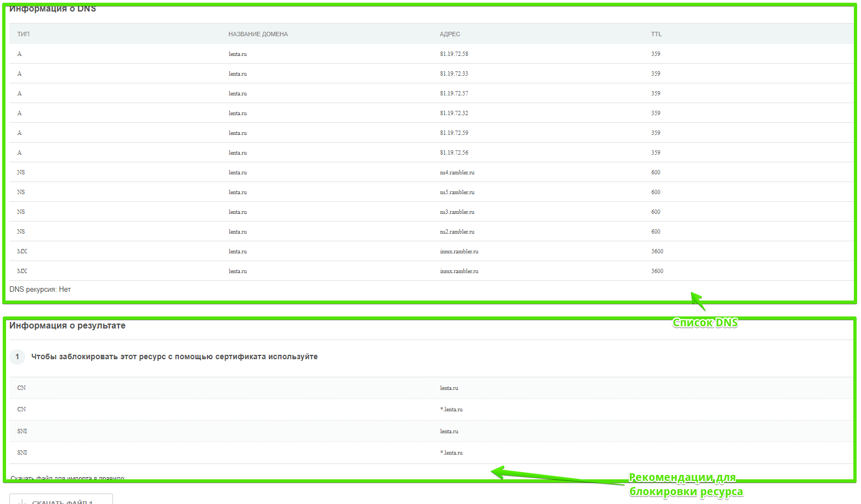Screen dimensions: 861x504
Task: Select the ns3.rambler.ru nameserver entry
Action: coord(457,212)
